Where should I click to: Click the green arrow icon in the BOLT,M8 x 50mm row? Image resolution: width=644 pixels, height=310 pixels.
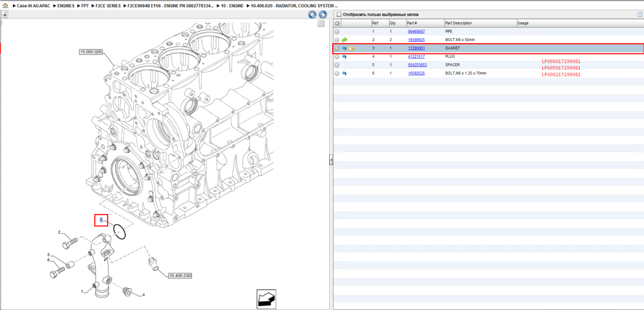coord(344,40)
